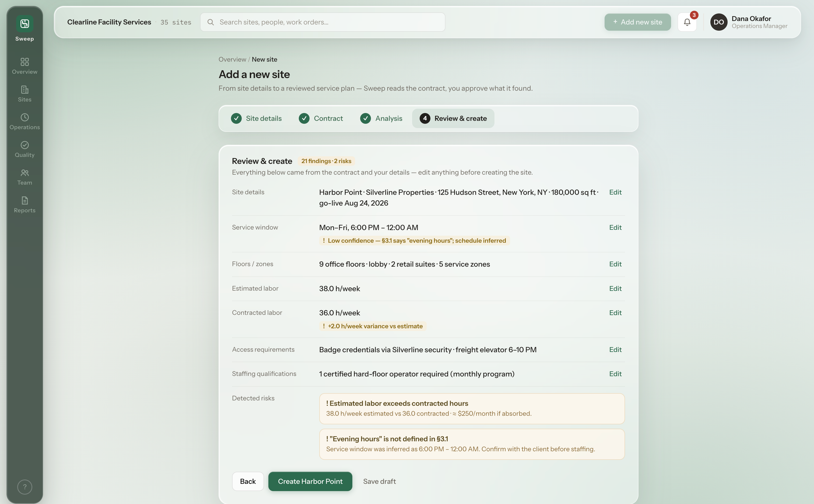Click the 21 findings · 2 risks badge

click(326, 161)
